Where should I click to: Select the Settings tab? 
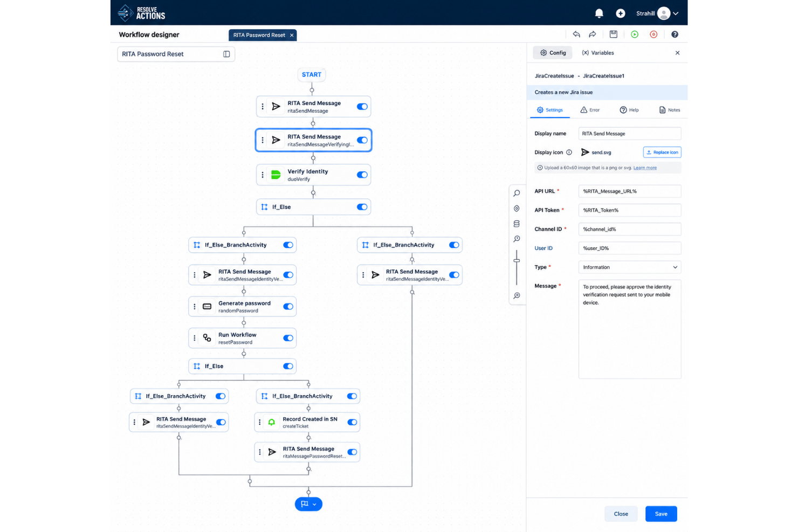pos(549,110)
